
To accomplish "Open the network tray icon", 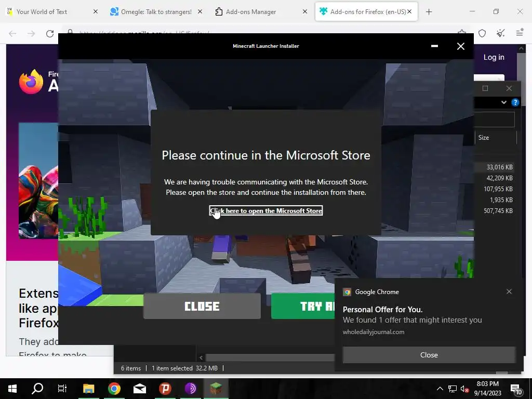I will tap(453, 389).
